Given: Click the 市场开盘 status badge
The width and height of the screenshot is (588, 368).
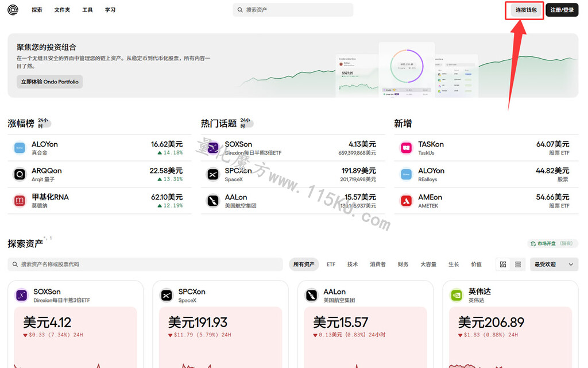Looking at the screenshot, I should pyautogui.click(x=553, y=243).
